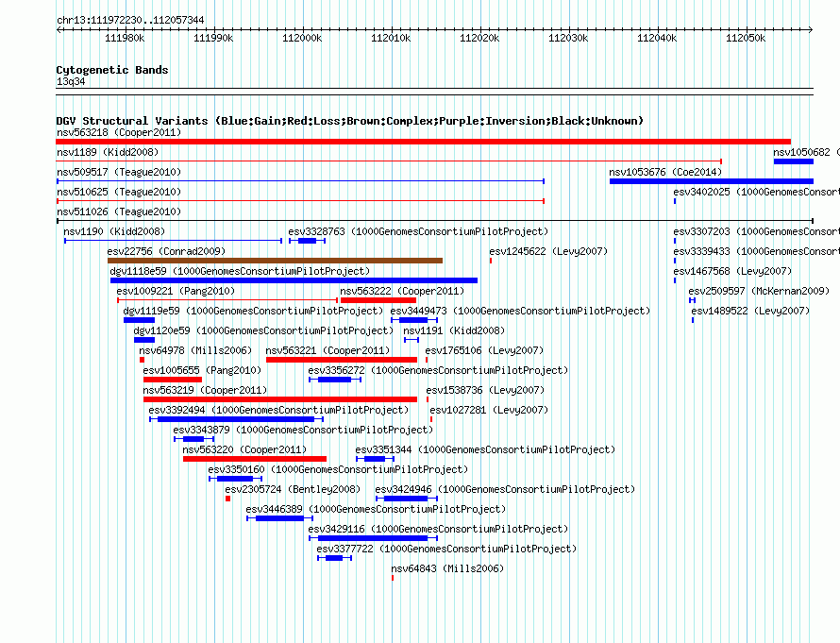
Task: Click nsv563219 (Cooper2011) label
Action: pos(205,390)
